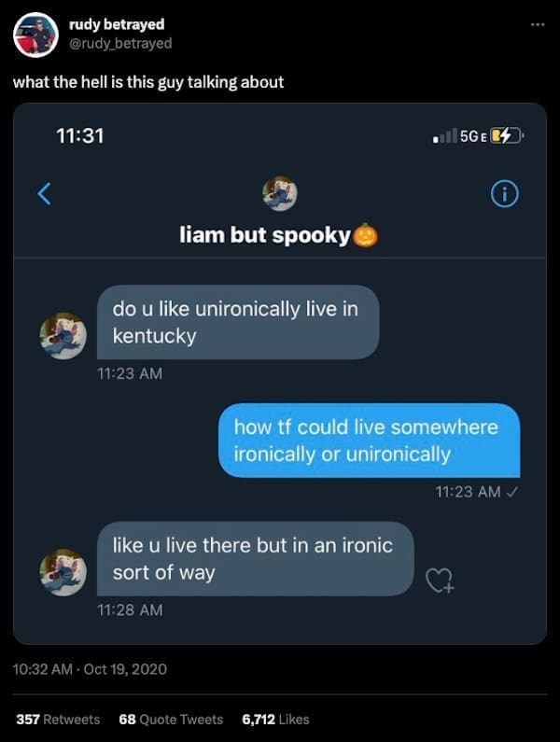This screenshot has width=560, height=742.
Task: Click the liam avatar above the chat title
Action: click(279, 193)
